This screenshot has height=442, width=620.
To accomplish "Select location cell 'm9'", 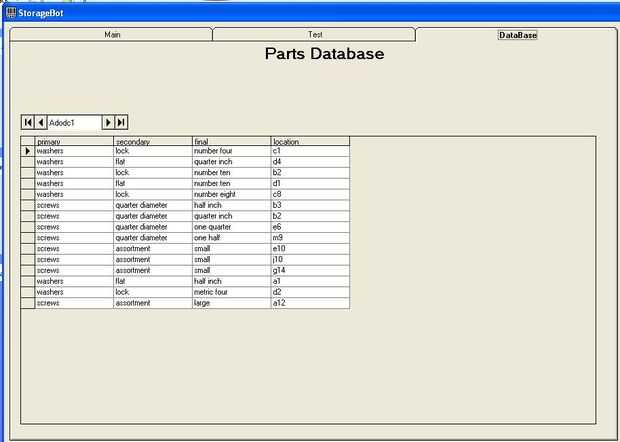I will 310,238.
